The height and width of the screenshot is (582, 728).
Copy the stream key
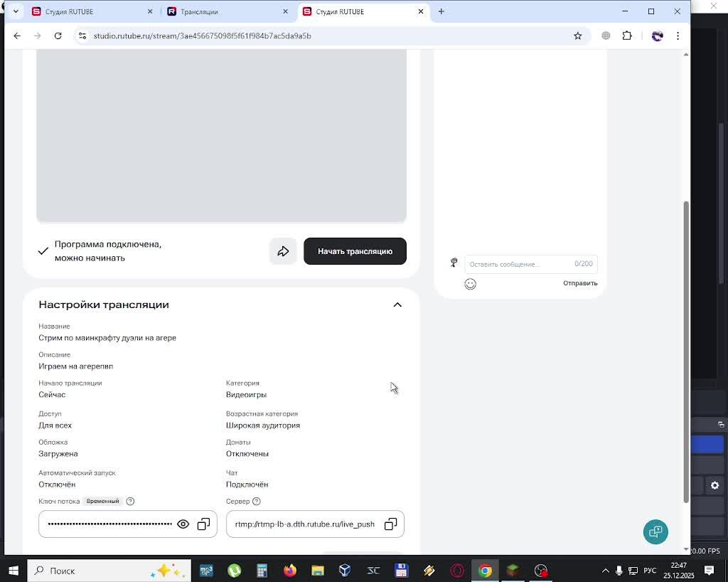[x=203, y=524]
